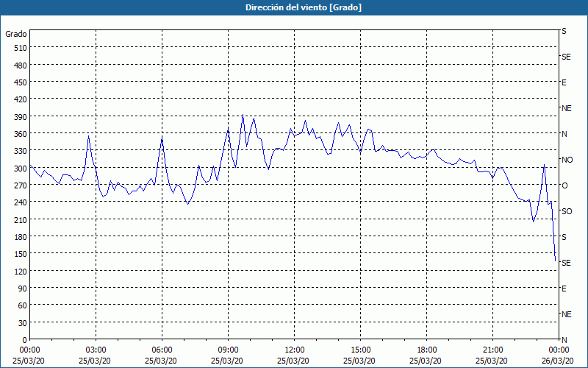The width and height of the screenshot is (588, 368).
Task: Click the NE compass label between 390 and 420 gridlines
Action: (567, 108)
